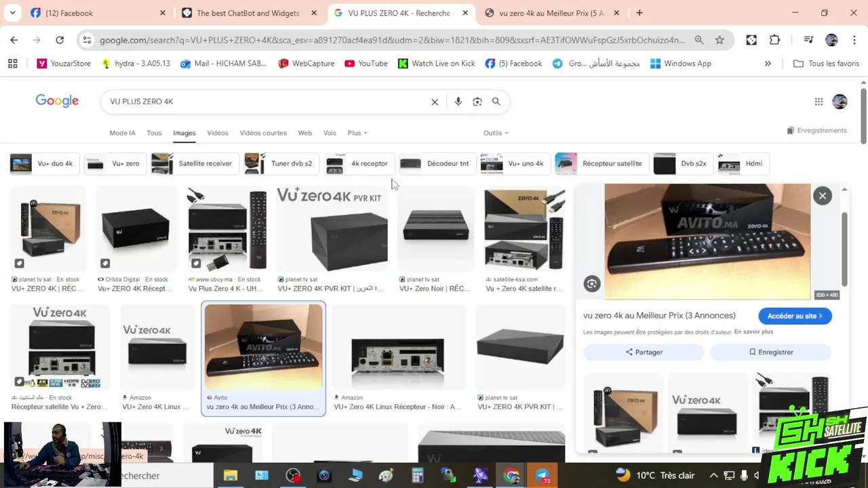Select the 4k receptor chip
The width and height of the screenshot is (868, 488).
pyautogui.click(x=359, y=163)
